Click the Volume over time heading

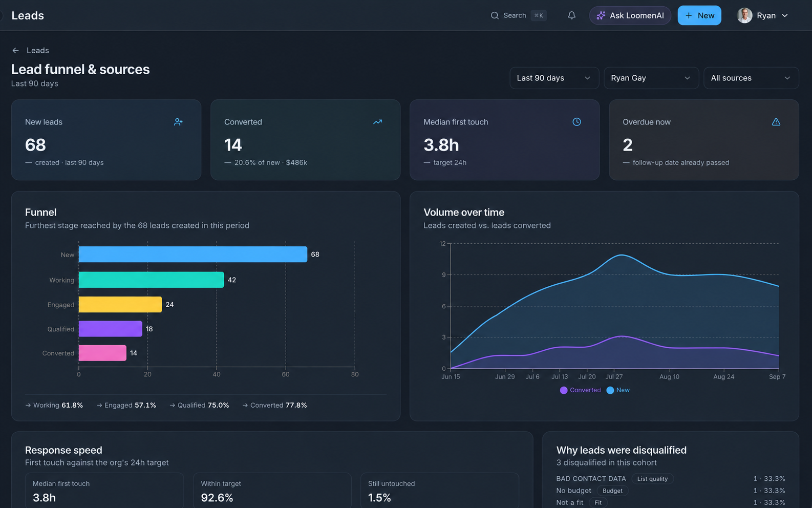(x=464, y=212)
